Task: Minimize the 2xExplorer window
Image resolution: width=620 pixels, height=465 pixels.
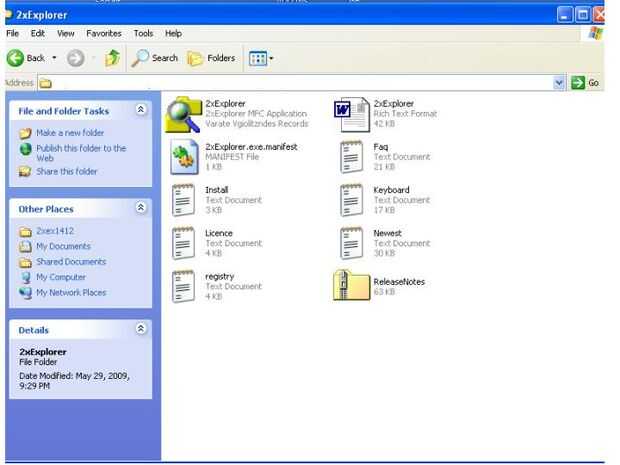Action: pos(565,15)
